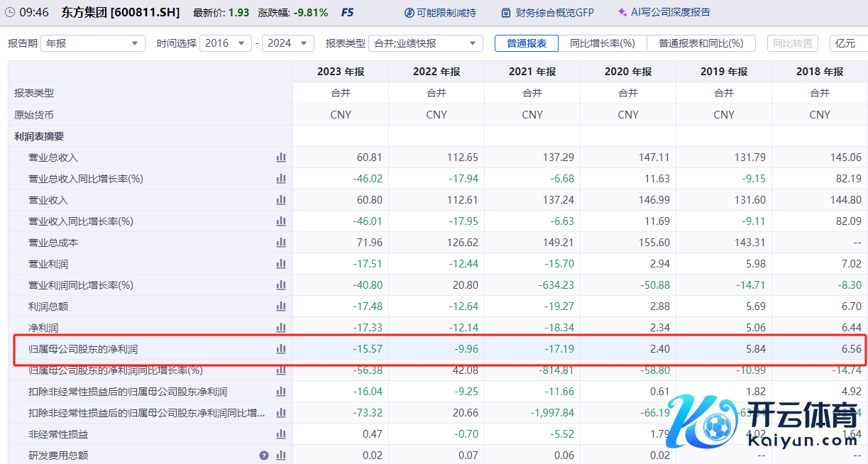Expand end year 2024 dropdown

coord(287,43)
